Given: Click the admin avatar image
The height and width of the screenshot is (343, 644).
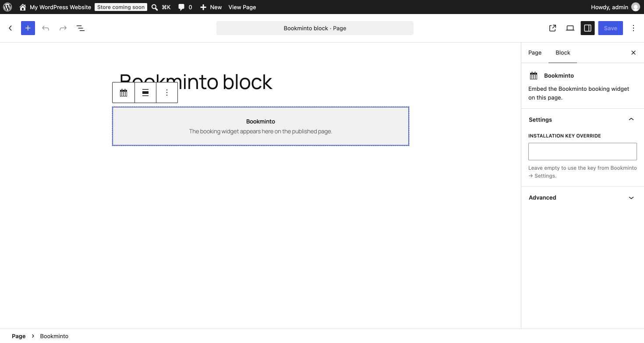Looking at the screenshot, I should 636,7.
